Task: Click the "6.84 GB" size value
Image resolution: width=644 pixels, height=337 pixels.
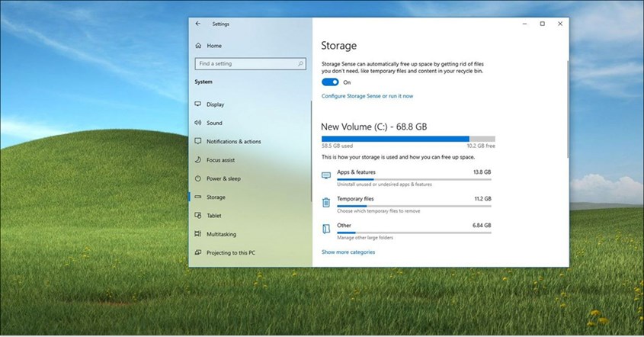Action: 482,226
